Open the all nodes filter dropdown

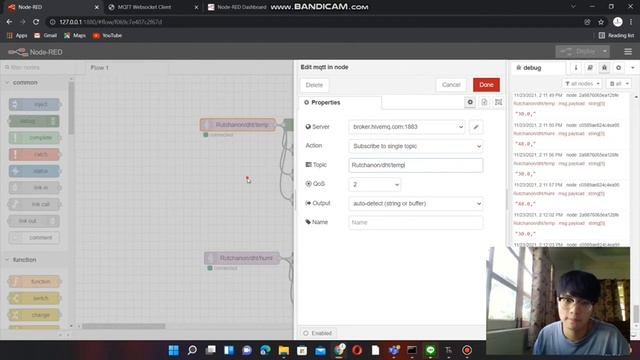[x=582, y=84]
